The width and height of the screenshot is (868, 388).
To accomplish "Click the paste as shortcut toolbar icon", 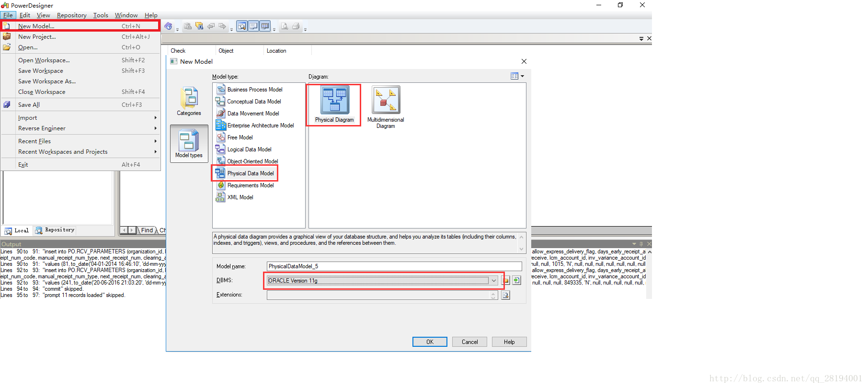I will tap(188, 26).
